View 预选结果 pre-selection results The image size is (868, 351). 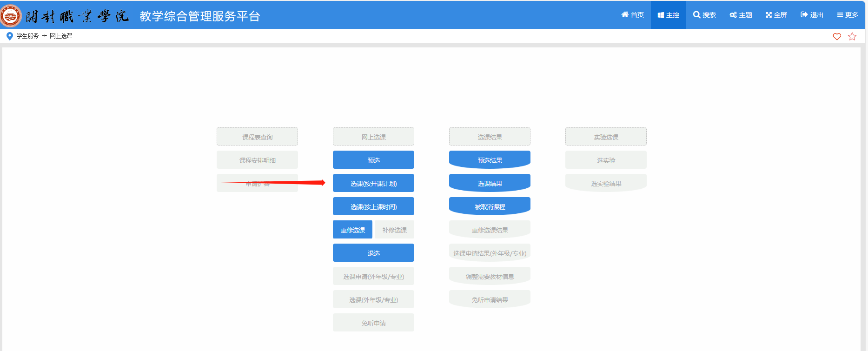pyautogui.click(x=490, y=160)
